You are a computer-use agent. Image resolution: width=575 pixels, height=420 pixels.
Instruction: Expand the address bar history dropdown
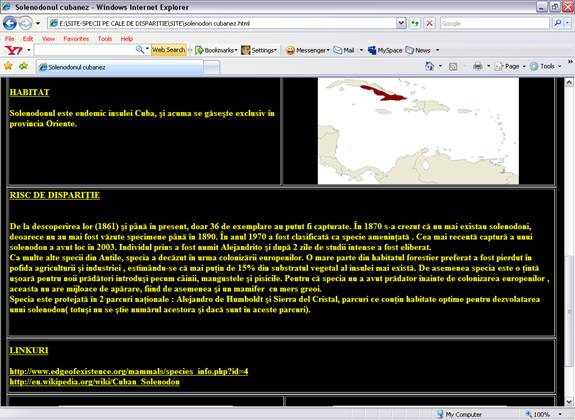tap(401, 23)
